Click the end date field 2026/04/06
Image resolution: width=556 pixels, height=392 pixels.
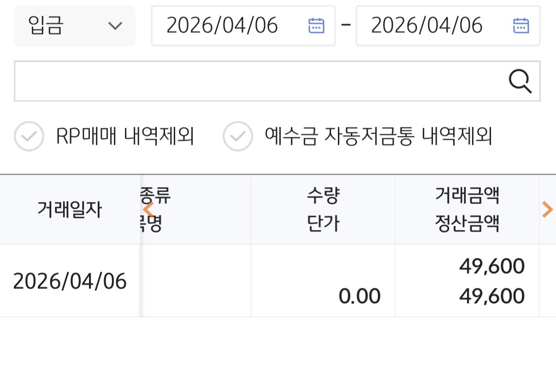point(427,26)
